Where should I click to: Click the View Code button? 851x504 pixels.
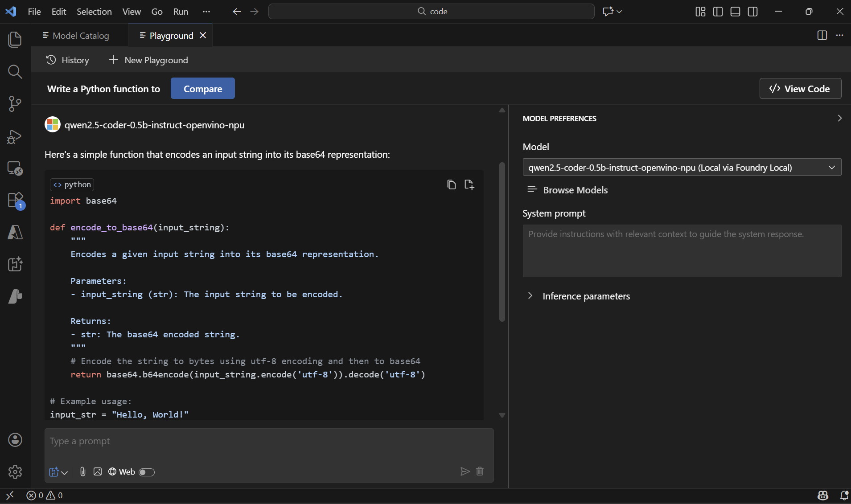click(800, 88)
